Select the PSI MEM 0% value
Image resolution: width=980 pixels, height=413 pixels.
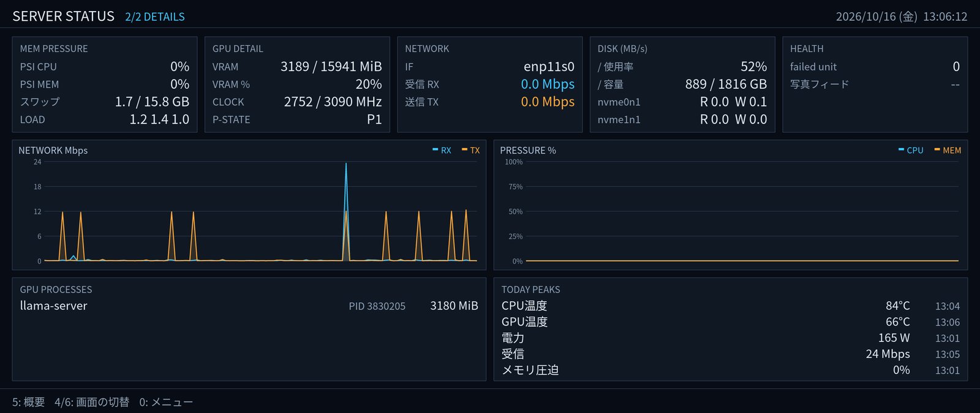[179, 84]
